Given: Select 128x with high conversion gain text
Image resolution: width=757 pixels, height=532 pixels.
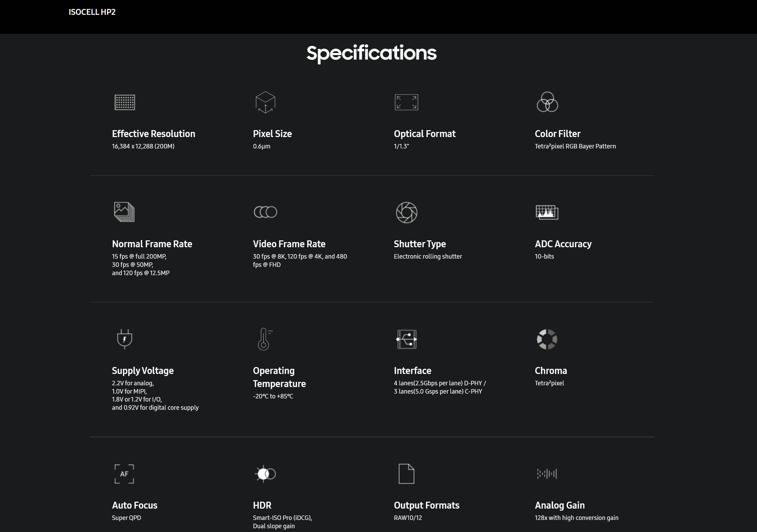Looking at the screenshot, I should pyautogui.click(x=577, y=518).
